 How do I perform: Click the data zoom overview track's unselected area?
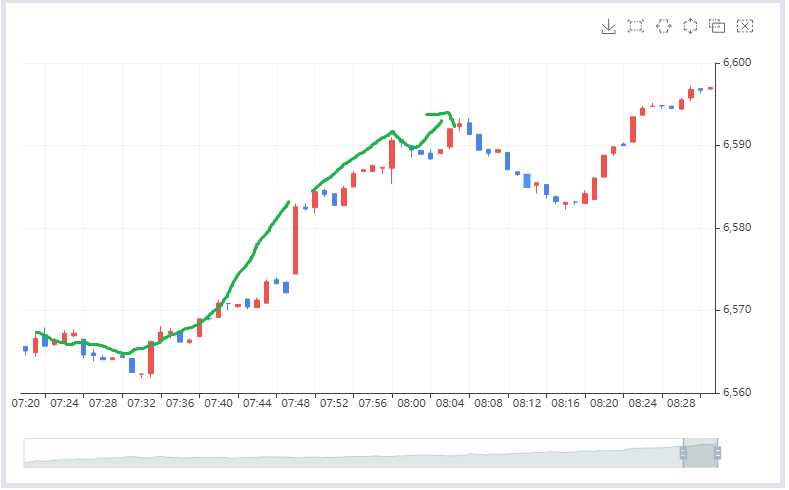(x=353, y=453)
